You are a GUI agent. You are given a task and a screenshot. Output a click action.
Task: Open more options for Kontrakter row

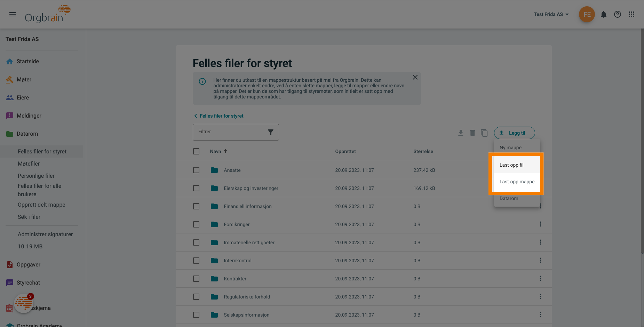coord(540,279)
